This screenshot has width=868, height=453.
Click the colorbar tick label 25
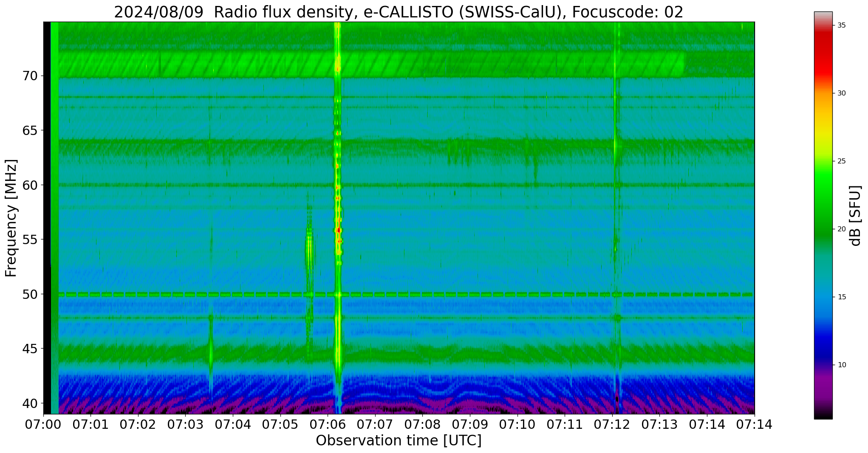click(x=841, y=161)
